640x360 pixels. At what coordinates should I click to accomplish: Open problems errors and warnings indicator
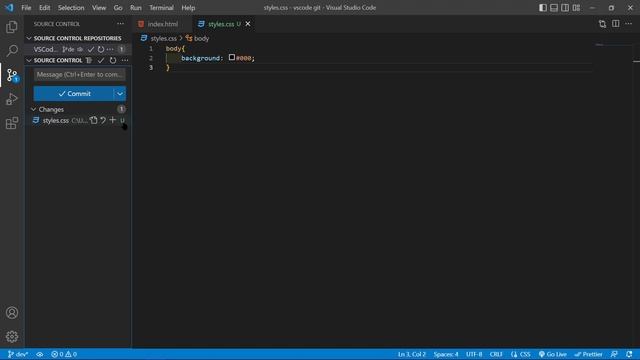[x=64, y=354]
